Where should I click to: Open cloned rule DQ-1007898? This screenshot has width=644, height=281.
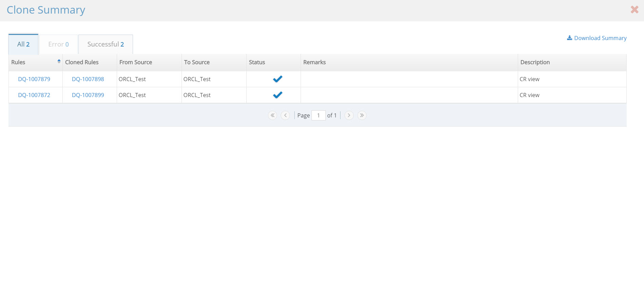click(88, 79)
